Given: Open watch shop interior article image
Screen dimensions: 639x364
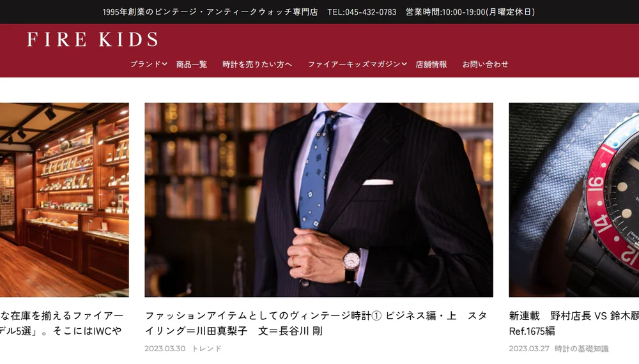Looking at the screenshot, I should tap(65, 199).
